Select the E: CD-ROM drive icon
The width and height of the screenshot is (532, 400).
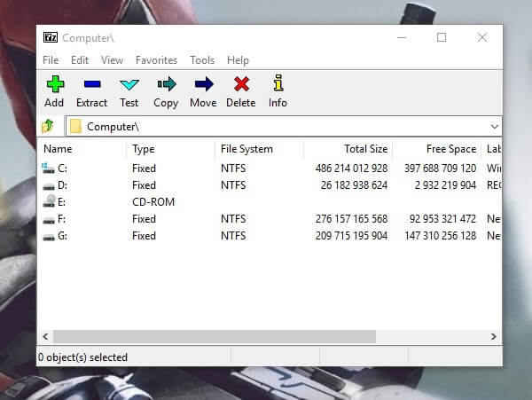click(49, 201)
